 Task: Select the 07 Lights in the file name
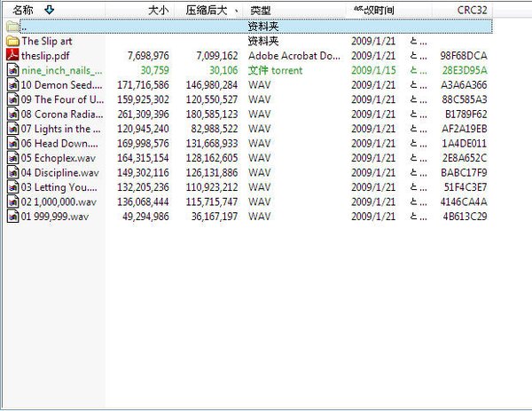pos(60,129)
